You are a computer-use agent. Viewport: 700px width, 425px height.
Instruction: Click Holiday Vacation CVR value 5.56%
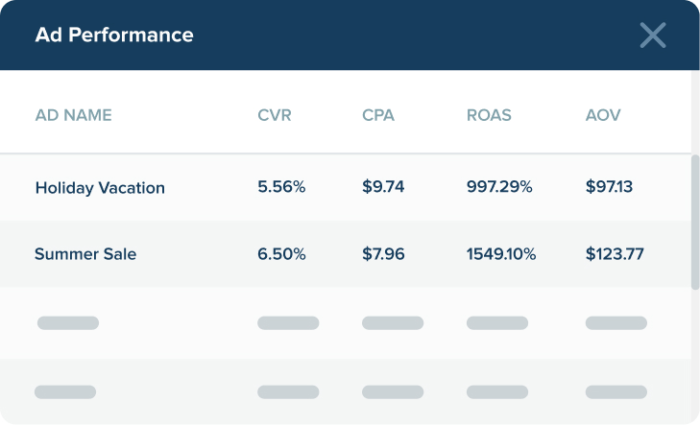pyautogui.click(x=281, y=187)
